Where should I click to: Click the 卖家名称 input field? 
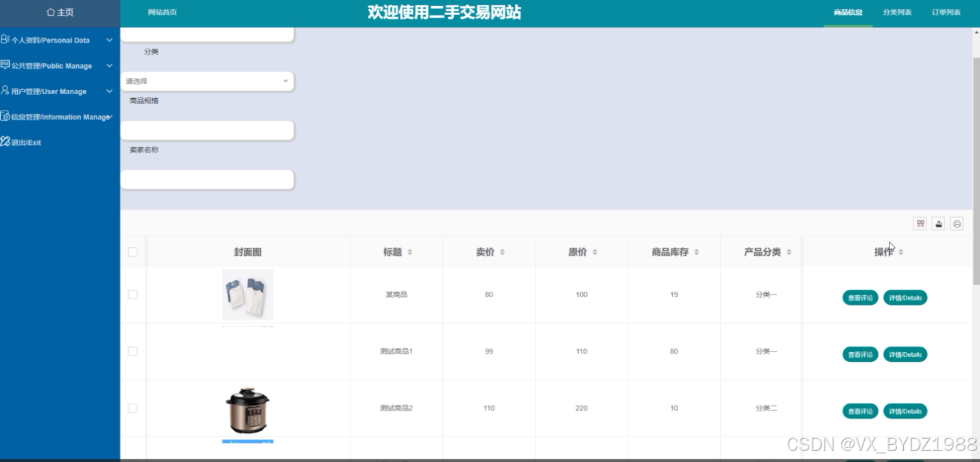pyautogui.click(x=207, y=179)
